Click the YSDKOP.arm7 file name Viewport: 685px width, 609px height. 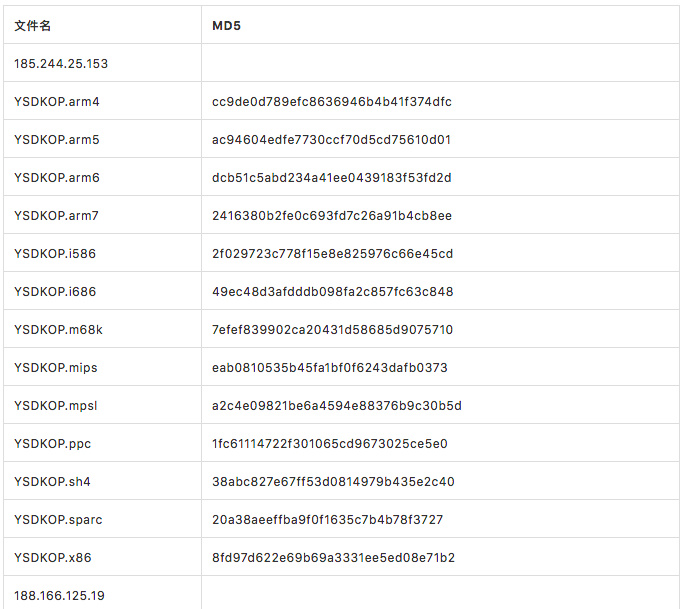[x=56, y=216]
